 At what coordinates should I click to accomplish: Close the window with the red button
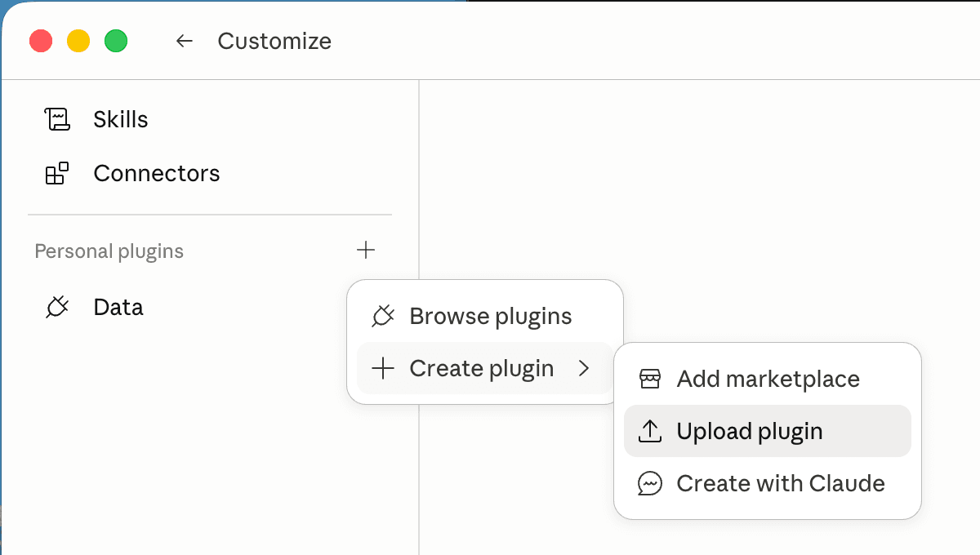41,41
